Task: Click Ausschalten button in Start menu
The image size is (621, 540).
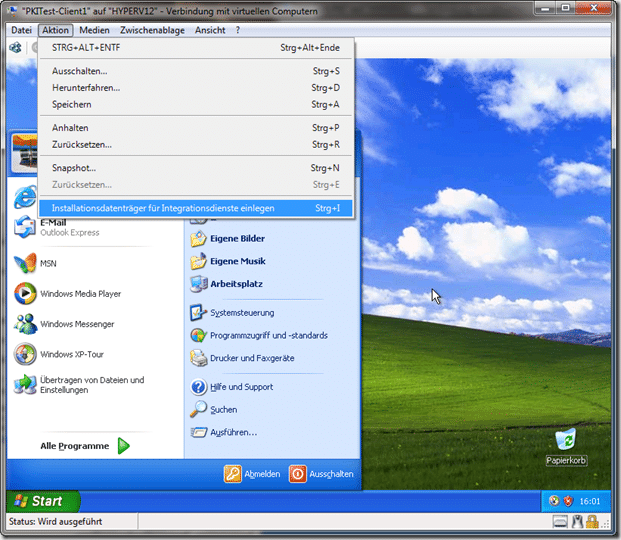Action: tap(321, 474)
